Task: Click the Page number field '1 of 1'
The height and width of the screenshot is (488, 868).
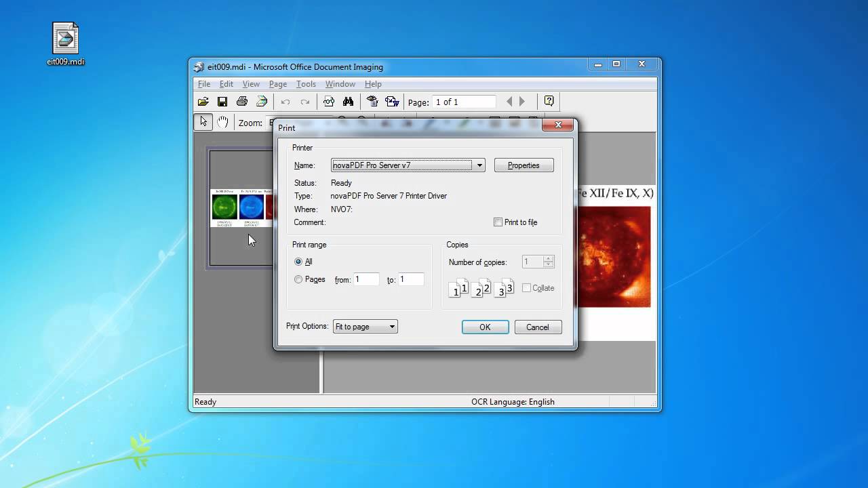Action: pos(465,102)
